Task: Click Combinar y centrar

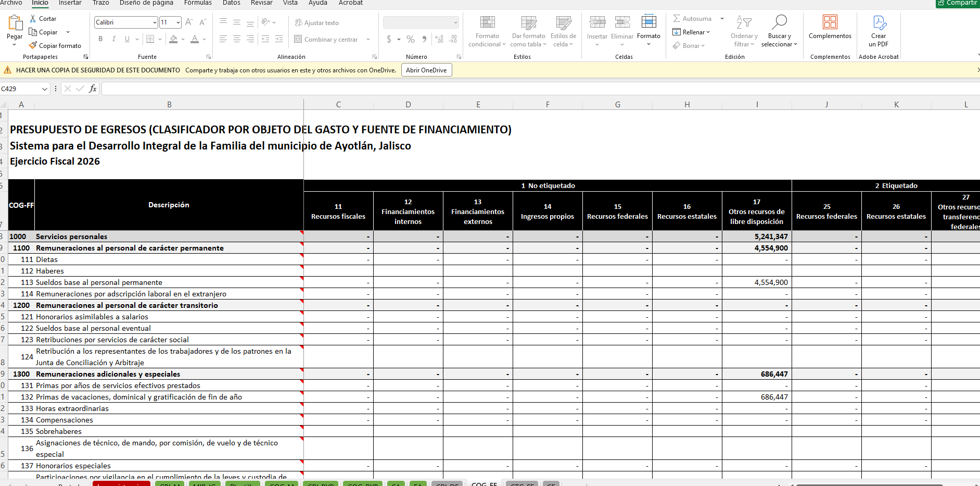Action: tap(326, 40)
